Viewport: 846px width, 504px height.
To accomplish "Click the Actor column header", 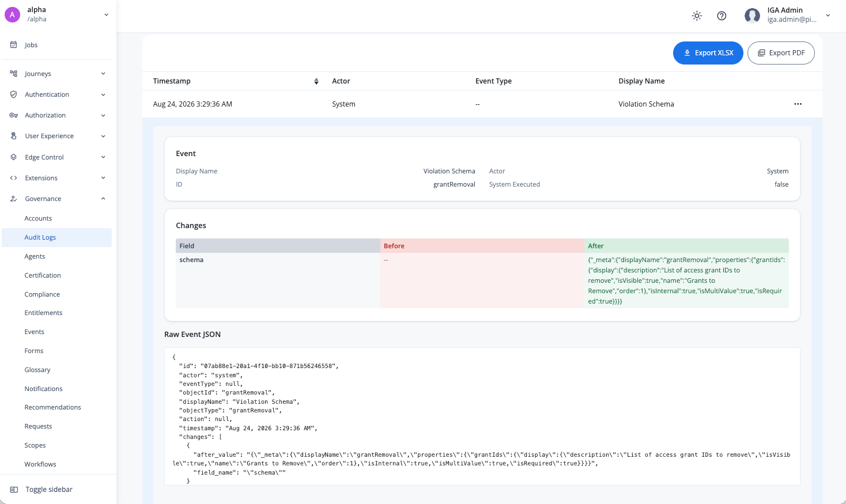I will coord(341,81).
